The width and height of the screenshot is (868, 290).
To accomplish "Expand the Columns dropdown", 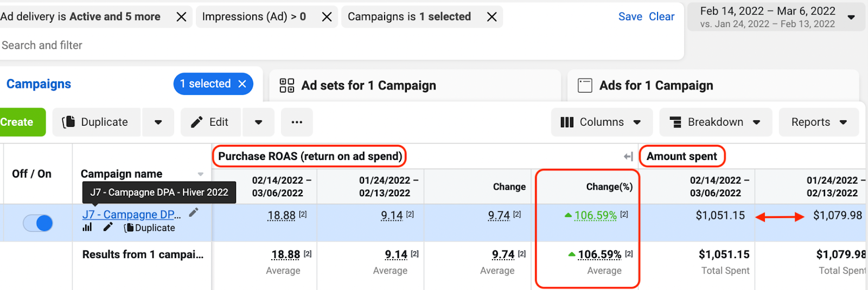I will (x=601, y=122).
